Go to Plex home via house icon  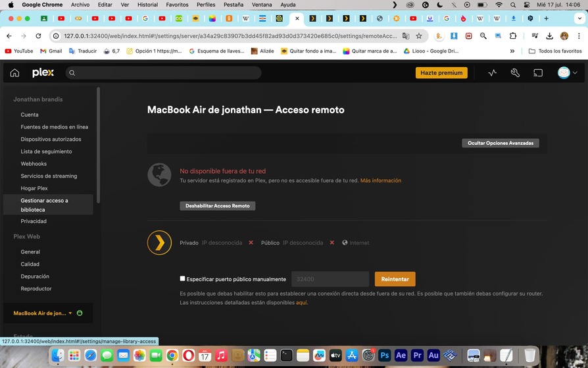click(x=14, y=73)
